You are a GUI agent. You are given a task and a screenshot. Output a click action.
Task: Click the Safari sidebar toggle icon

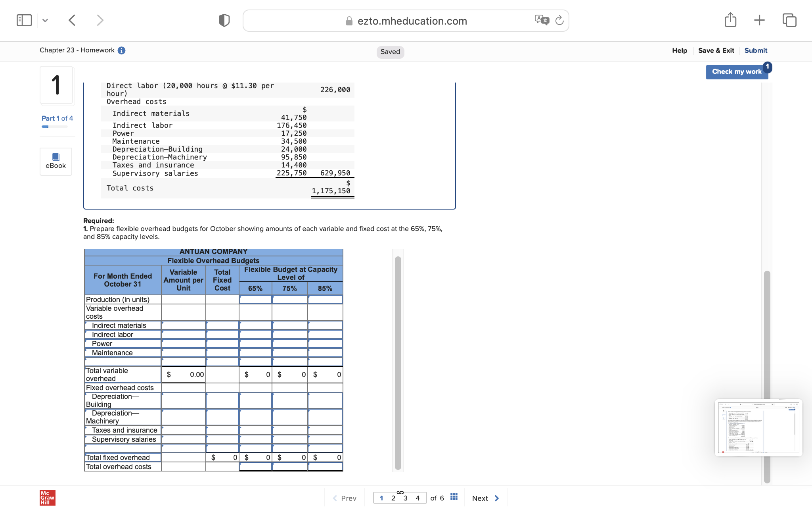click(24, 20)
